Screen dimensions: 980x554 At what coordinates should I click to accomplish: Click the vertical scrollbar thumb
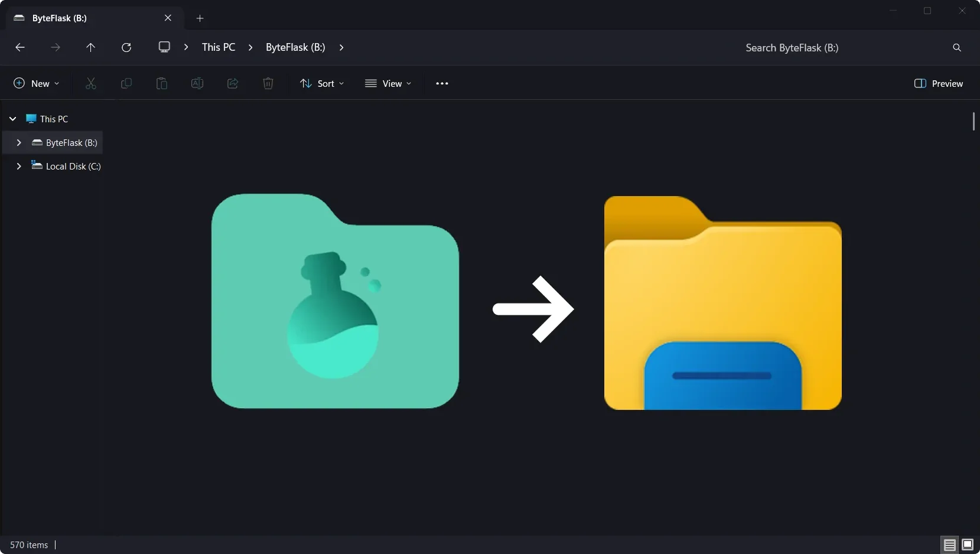click(974, 121)
